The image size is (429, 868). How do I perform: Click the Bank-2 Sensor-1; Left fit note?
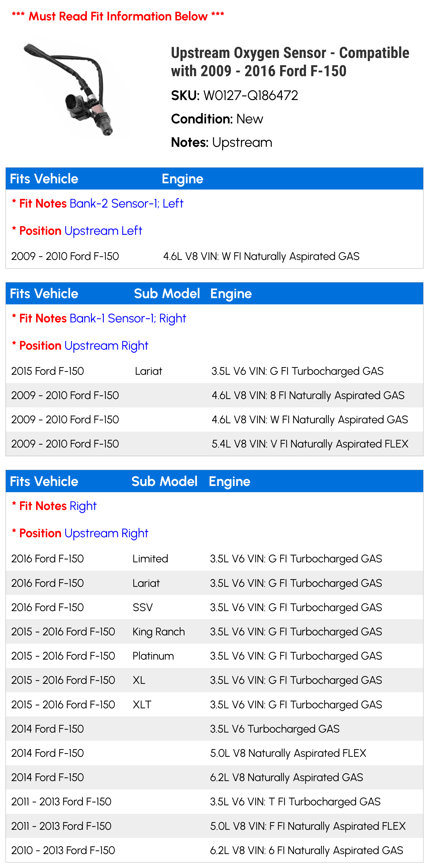(x=126, y=203)
